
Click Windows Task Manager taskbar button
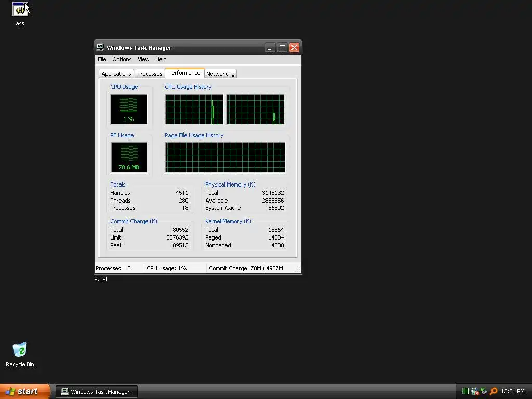point(97,392)
